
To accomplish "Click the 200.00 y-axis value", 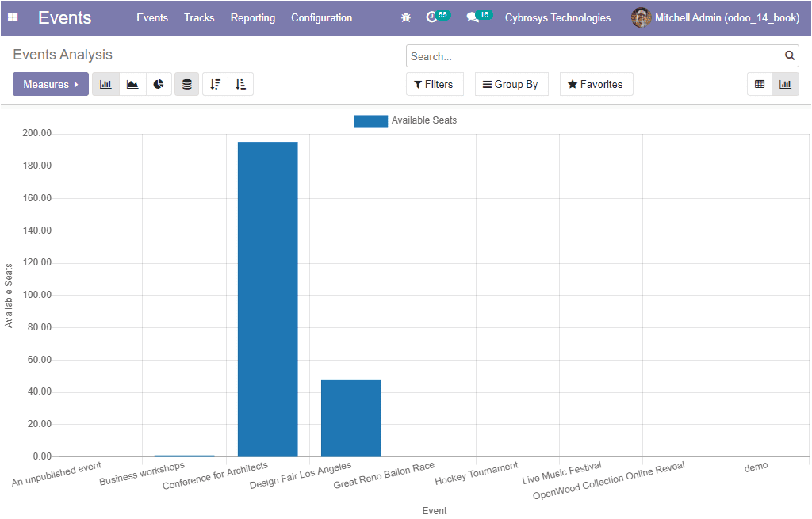I will (36, 133).
